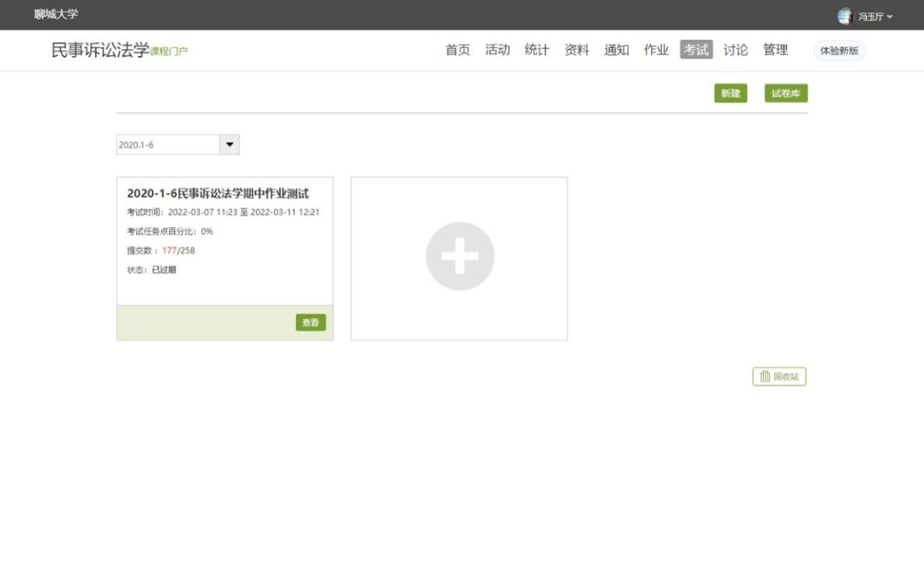Go to the 管理 tab
The height and width of the screenshot is (571, 924).
775,50
